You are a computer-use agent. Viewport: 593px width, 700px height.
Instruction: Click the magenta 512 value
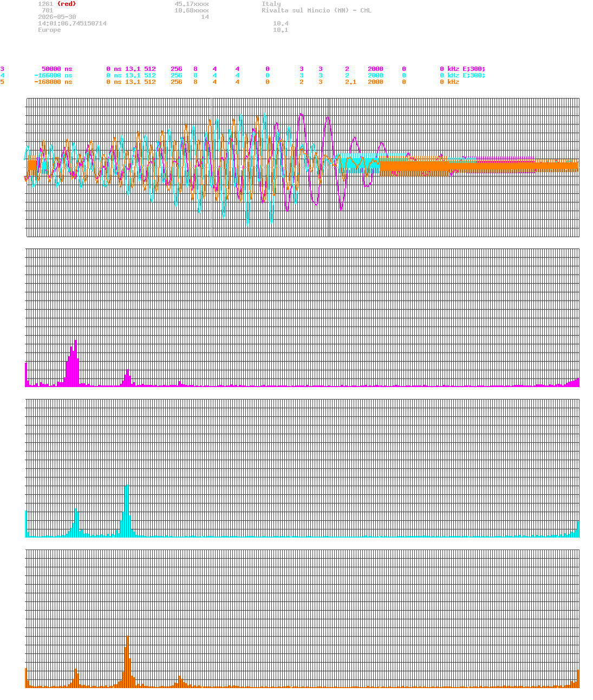pyautogui.click(x=150, y=69)
